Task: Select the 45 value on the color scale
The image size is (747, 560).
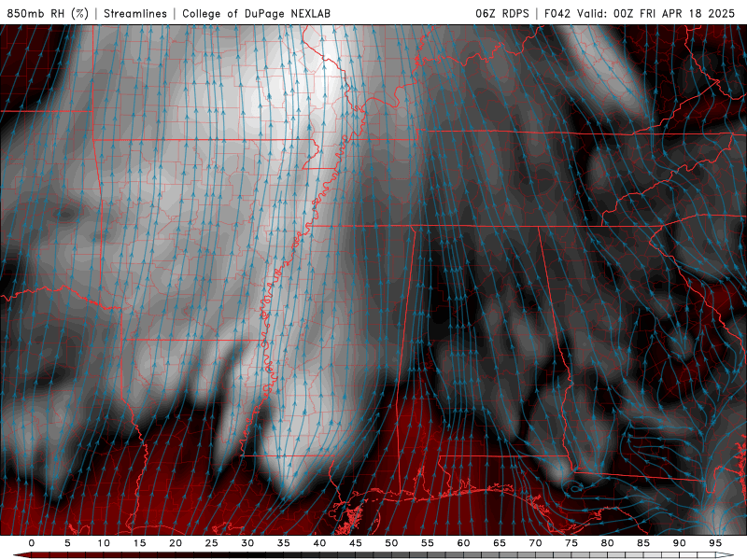Action: tap(356, 543)
